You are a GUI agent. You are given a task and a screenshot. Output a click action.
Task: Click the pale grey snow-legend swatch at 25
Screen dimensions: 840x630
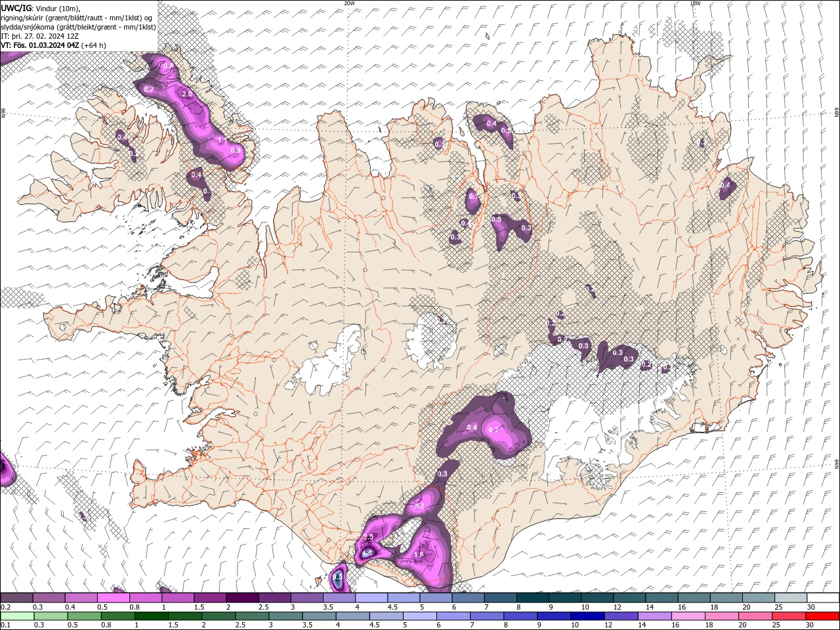tap(790, 598)
